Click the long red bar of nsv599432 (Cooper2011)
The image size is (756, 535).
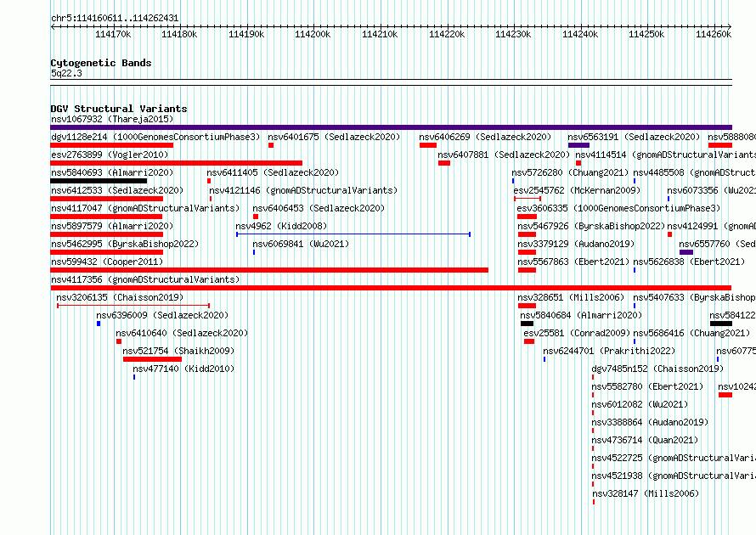tap(269, 270)
